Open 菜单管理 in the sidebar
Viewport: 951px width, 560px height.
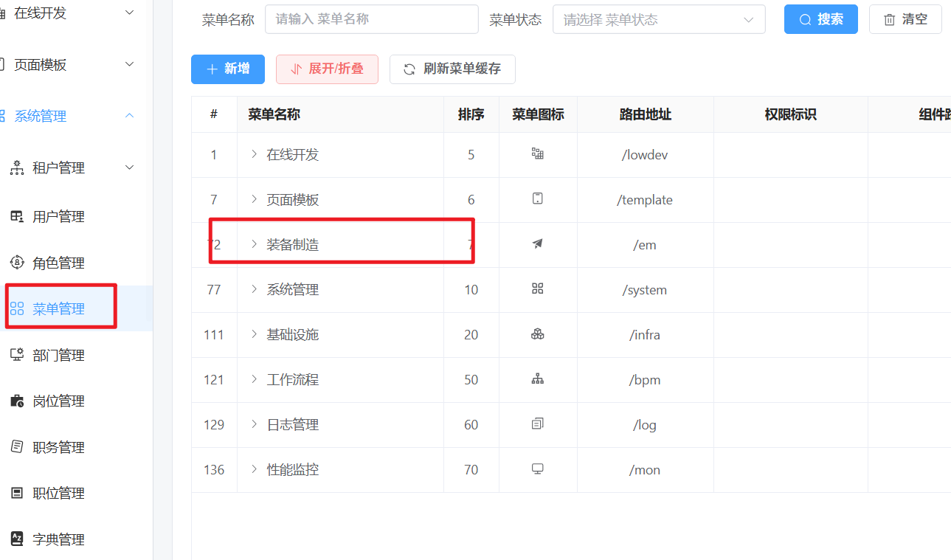[59, 309]
